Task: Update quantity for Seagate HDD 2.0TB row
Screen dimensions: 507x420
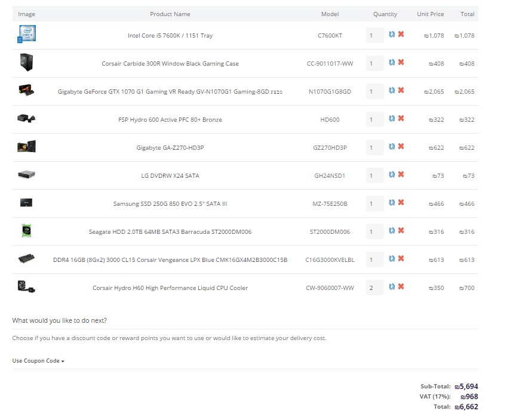Action: click(392, 231)
